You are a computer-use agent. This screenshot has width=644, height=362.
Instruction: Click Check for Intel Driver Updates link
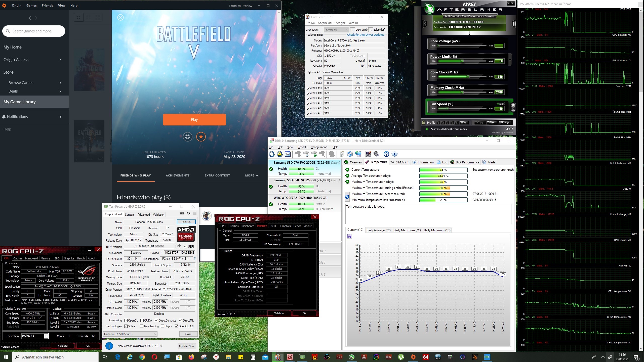tap(366, 35)
